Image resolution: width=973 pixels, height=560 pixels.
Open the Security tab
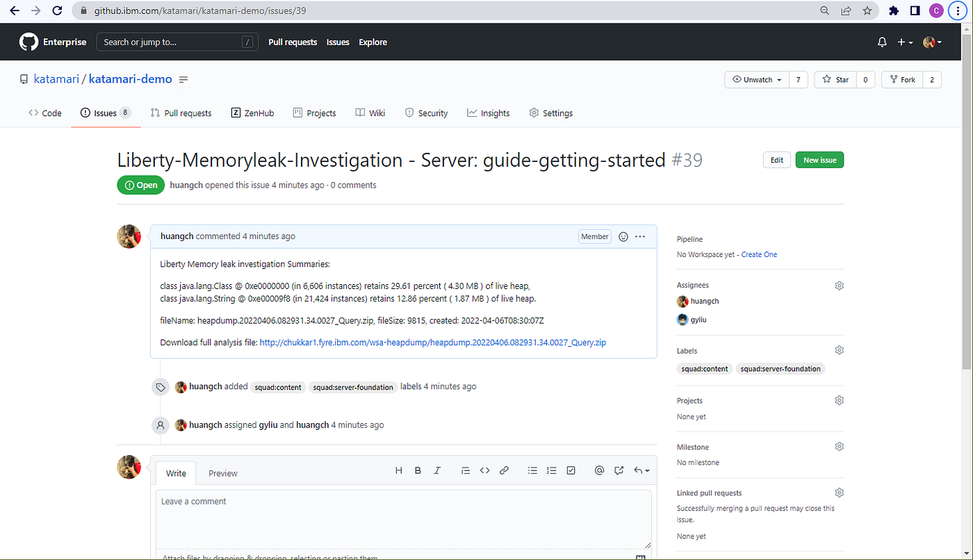[427, 113]
